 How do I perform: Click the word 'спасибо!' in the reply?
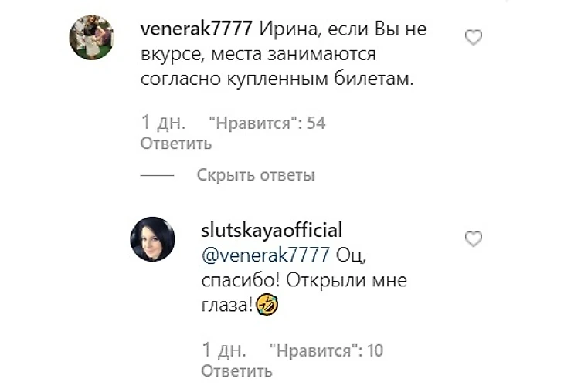click(240, 281)
